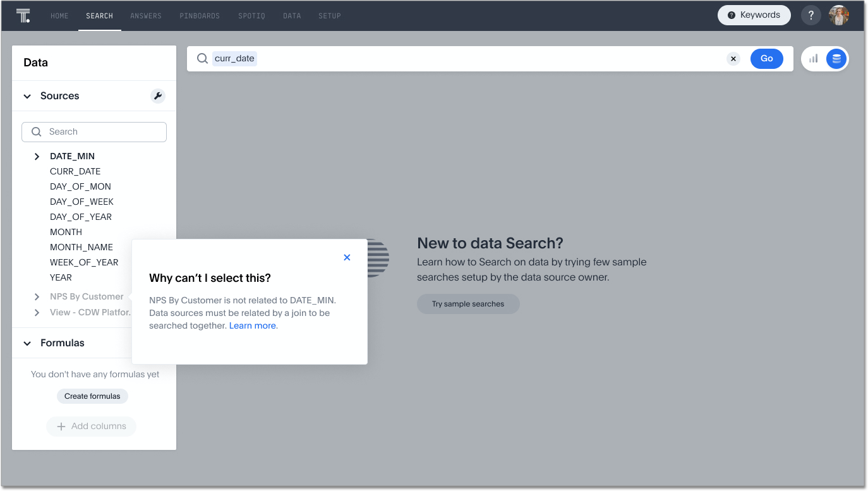The height and width of the screenshot is (491, 868).
Task: Click the Create formulas button
Action: 92,396
